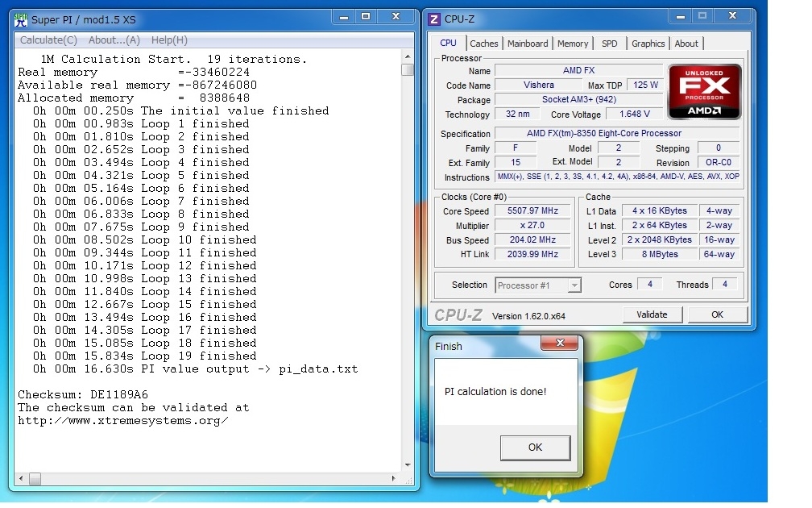This screenshot has width=812, height=508.
Task: Click the CPU-Z title bar logo icon
Action: 434,19
